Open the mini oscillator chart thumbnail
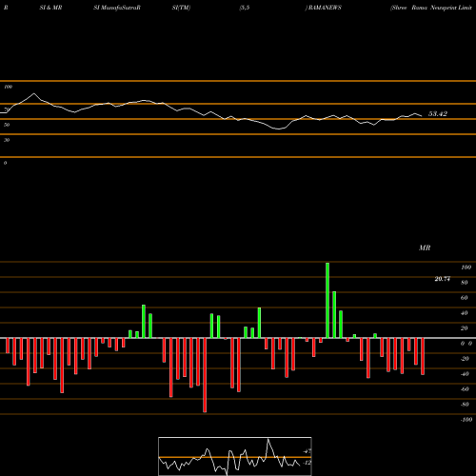Image resolution: width=476 pixels, height=476 pixels. (x=235, y=456)
